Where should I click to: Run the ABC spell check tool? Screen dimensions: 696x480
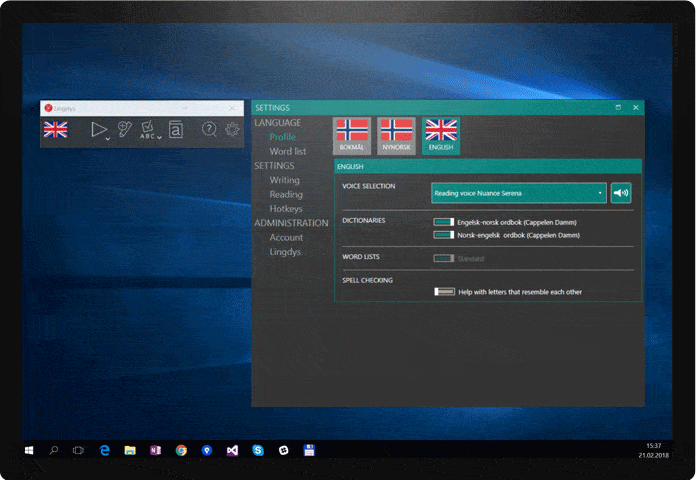coord(147,129)
